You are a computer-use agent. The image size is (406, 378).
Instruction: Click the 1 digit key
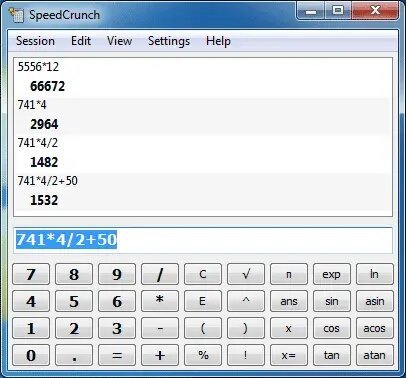point(31,328)
